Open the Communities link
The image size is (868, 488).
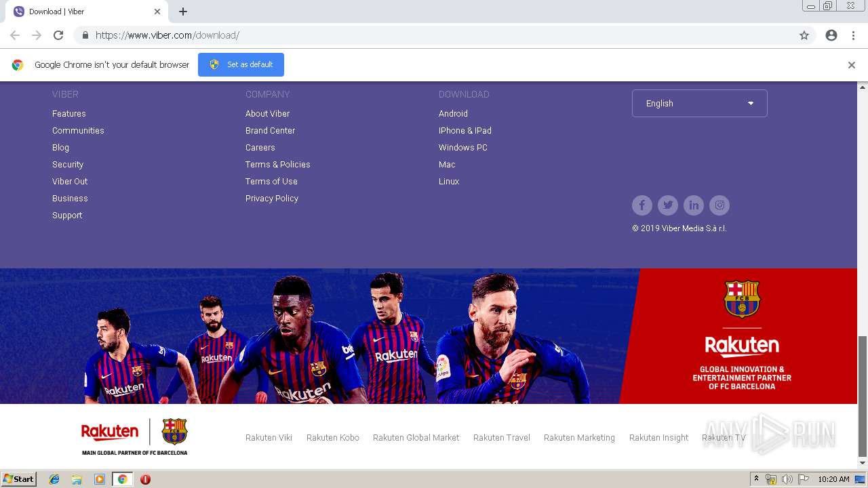78,131
